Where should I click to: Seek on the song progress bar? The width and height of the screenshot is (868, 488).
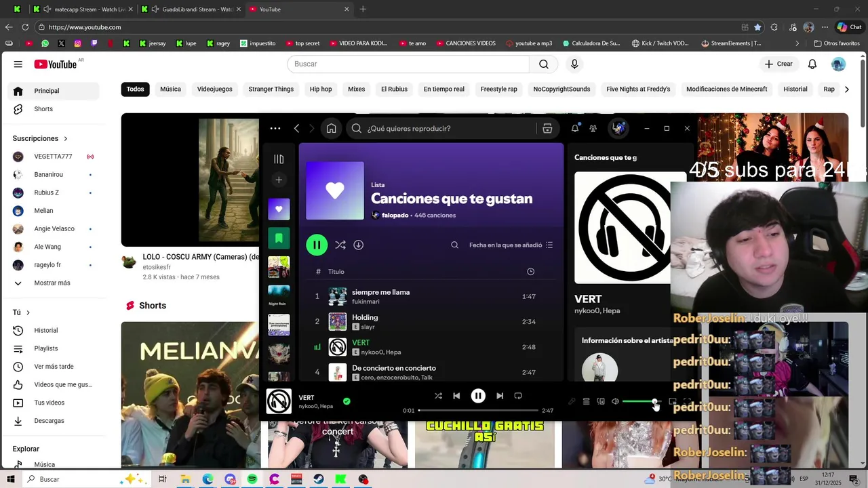(x=479, y=410)
